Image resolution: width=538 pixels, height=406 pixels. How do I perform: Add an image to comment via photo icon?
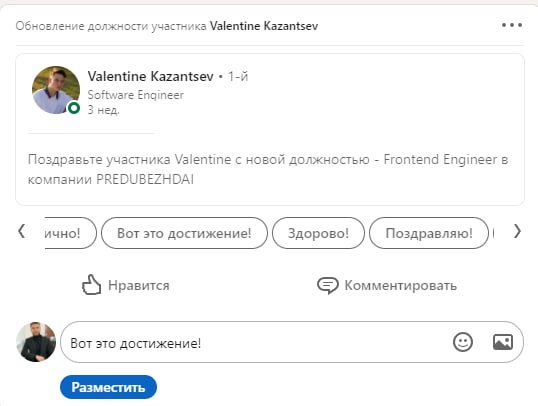point(503,342)
